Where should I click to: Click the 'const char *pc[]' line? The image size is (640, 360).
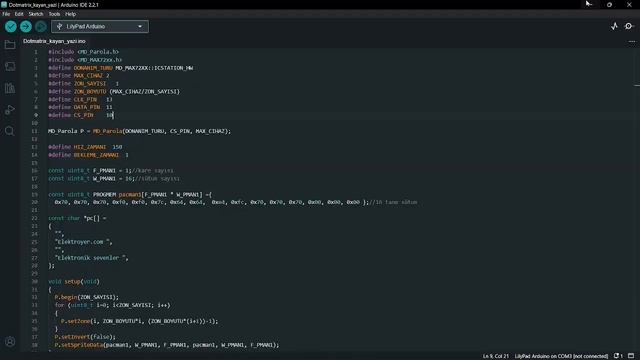77,218
